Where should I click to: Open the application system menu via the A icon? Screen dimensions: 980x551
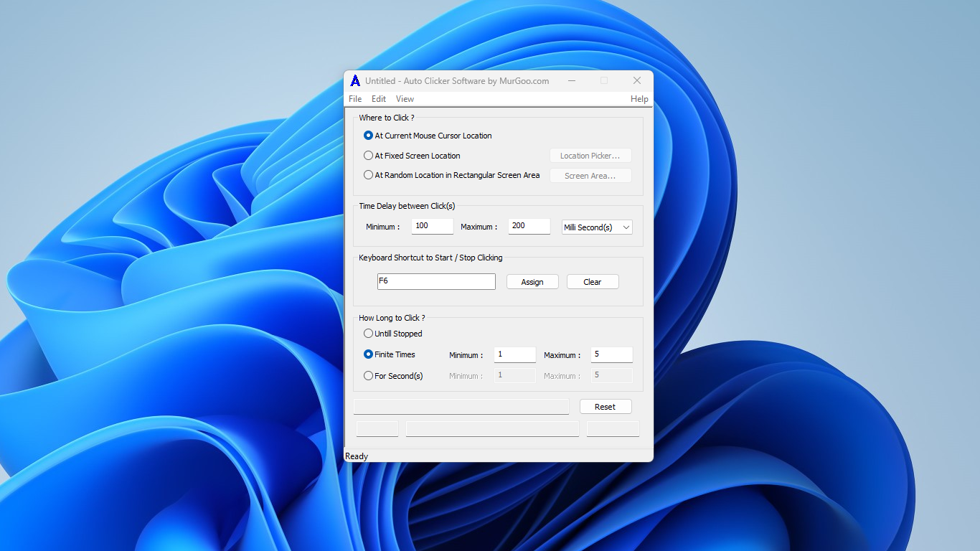click(x=354, y=80)
